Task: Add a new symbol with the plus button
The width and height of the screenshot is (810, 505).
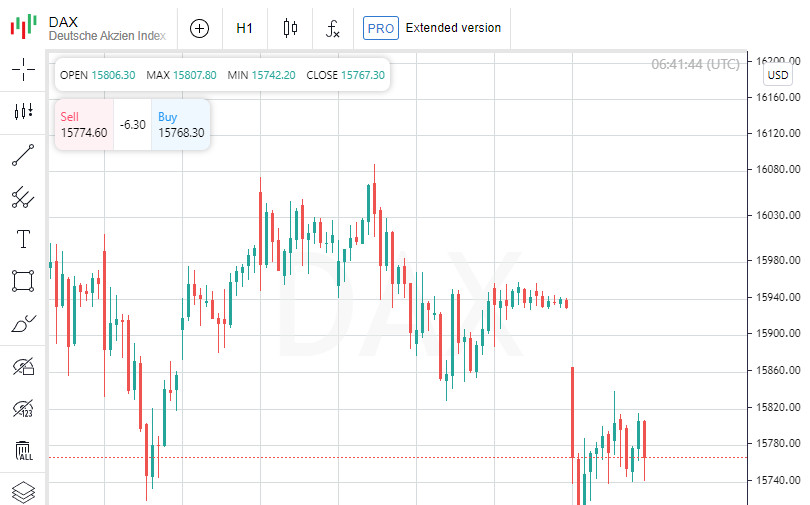Action: (x=200, y=28)
